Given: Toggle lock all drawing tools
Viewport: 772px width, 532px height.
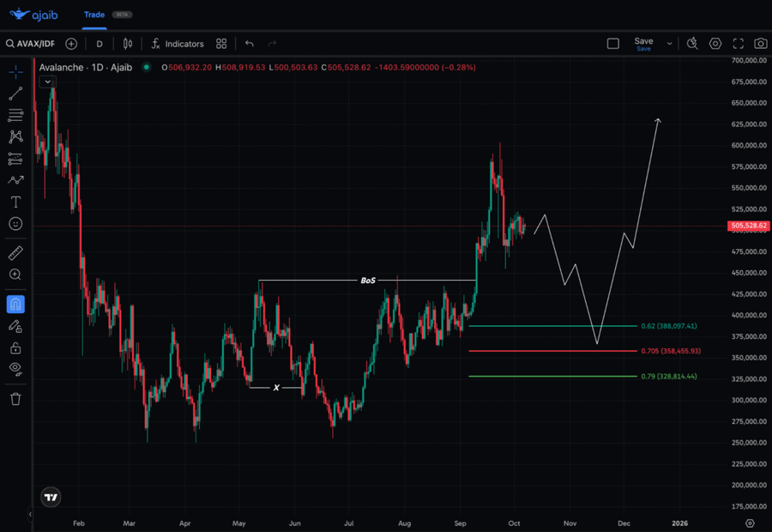Looking at the screenshot, I should (x=15, y=348).
